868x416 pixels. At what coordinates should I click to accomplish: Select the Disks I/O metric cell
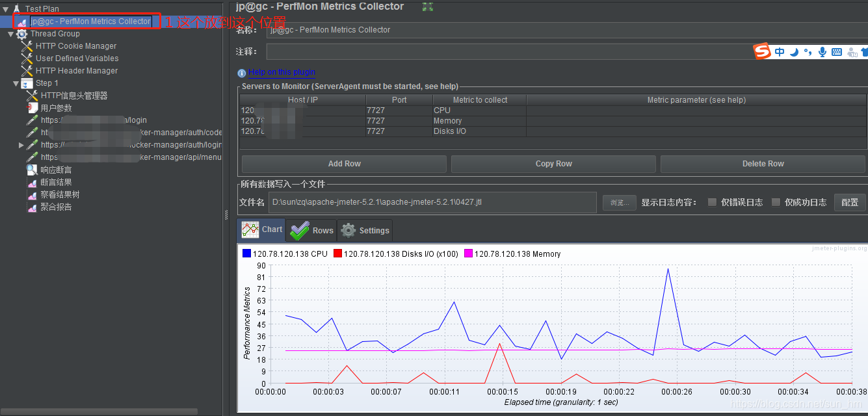point(479,131)
